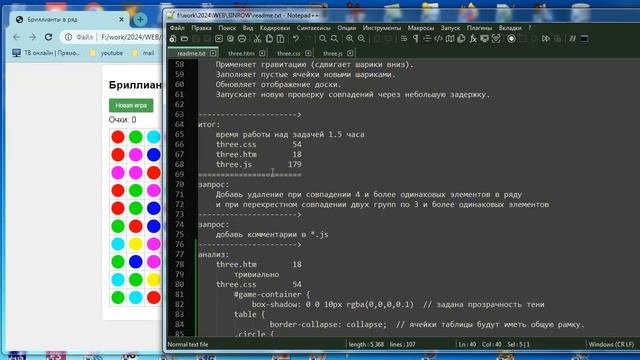
Task: Open the ТВ онлайн bookmark
Action: tap(46, 53)
